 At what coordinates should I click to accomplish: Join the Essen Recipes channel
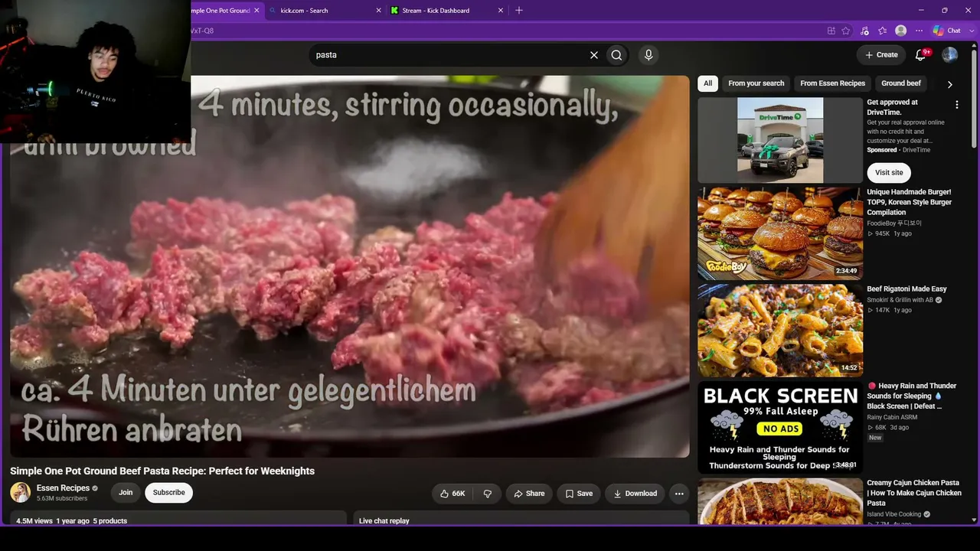click(x=126, y=493)
